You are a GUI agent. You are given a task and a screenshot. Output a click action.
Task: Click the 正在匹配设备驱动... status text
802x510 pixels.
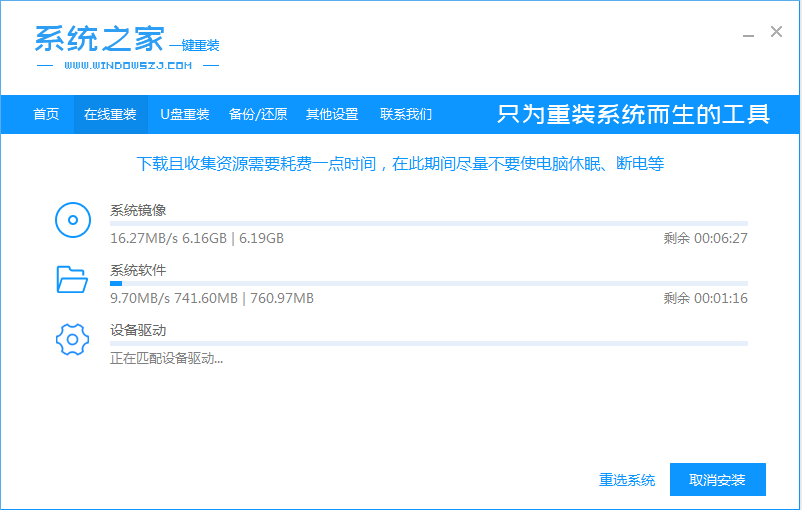(x=166, y=358)
